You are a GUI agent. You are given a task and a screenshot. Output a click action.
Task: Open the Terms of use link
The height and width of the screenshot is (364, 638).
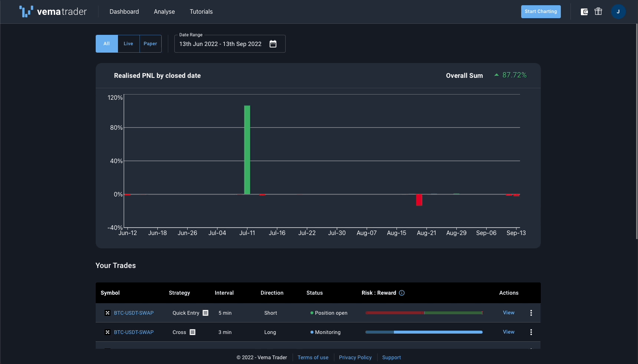313,357
